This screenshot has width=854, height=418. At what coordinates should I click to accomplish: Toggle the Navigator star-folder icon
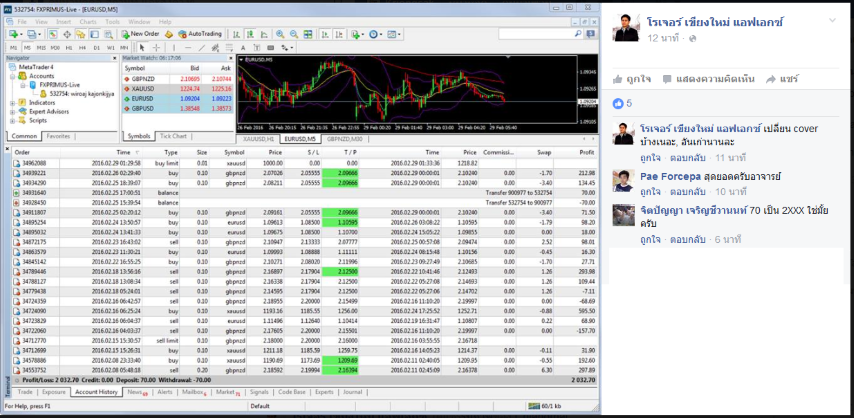tap(81, 34)
